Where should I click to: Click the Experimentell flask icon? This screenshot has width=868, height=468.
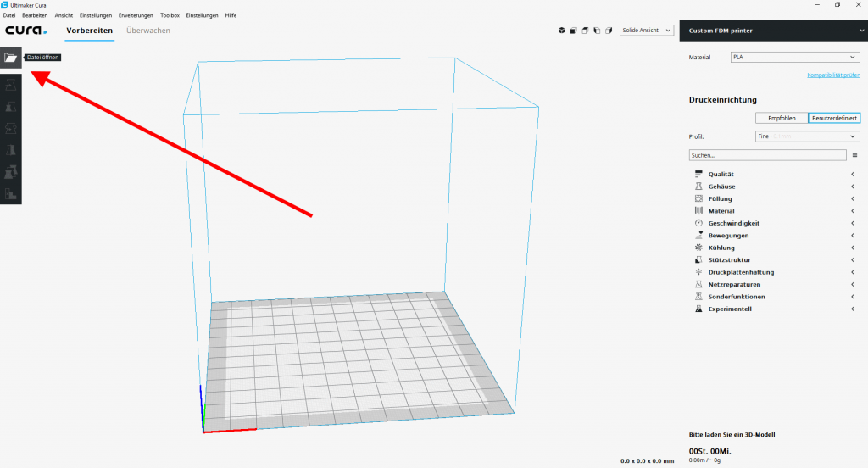tap(698, 309)
